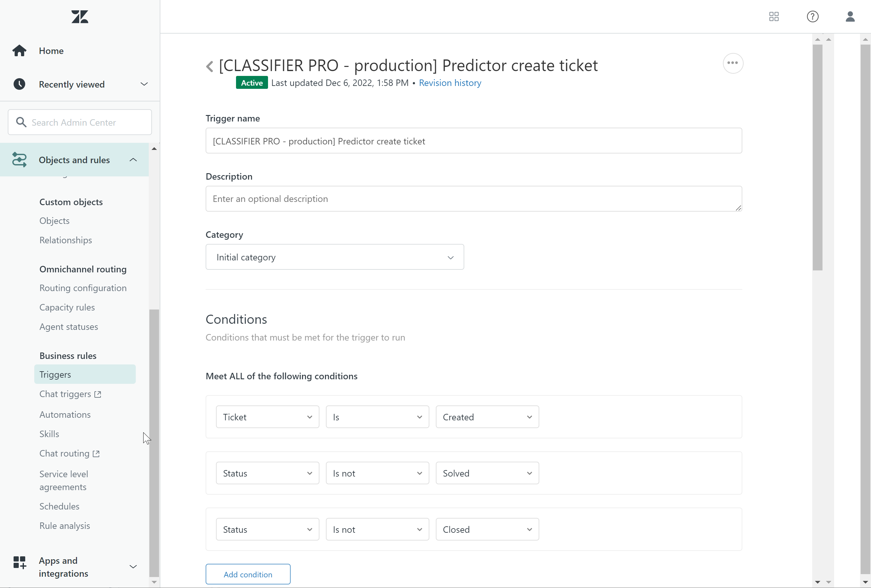Open the Is operator dropdown

tap(377, 417)
